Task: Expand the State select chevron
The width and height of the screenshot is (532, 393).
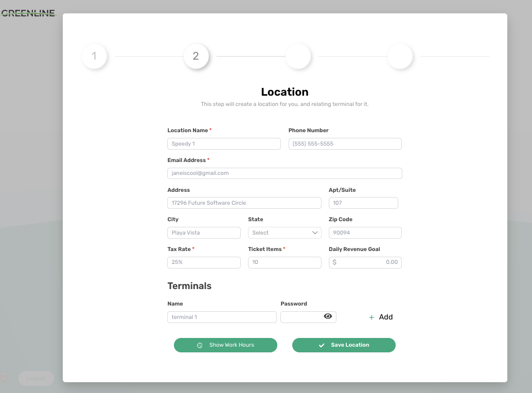Action: [315, 233]
